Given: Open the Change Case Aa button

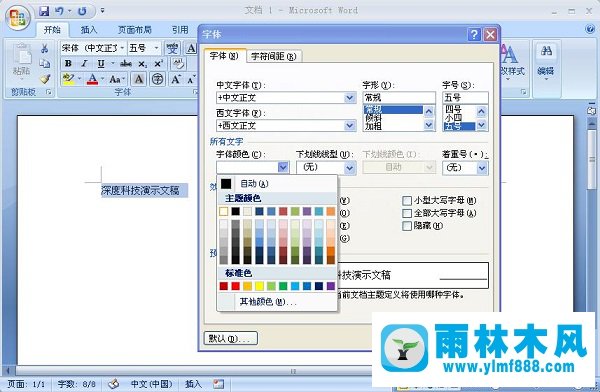Looking at the screenshot, I should [x=115, y=79].
